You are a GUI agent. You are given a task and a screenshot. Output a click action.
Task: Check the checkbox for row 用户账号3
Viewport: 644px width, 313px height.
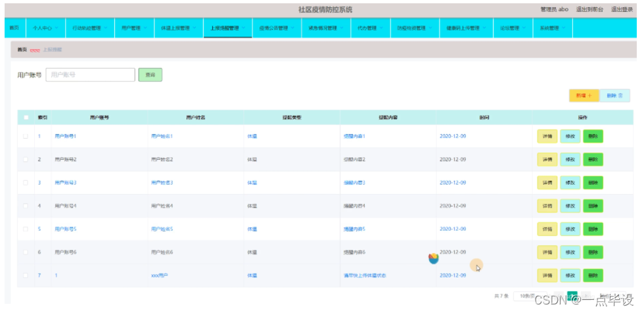point(26,182)
